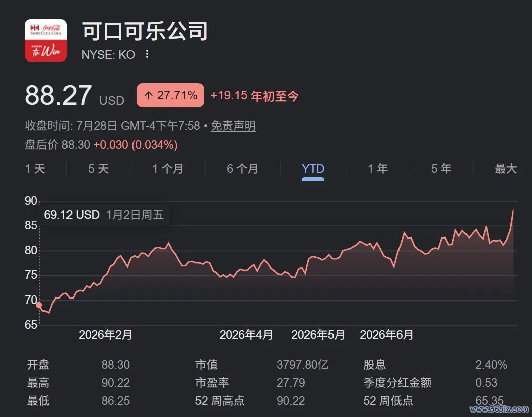Click the 可口可乐公司 company title
532x417 pixels.
tap(145, 31)
